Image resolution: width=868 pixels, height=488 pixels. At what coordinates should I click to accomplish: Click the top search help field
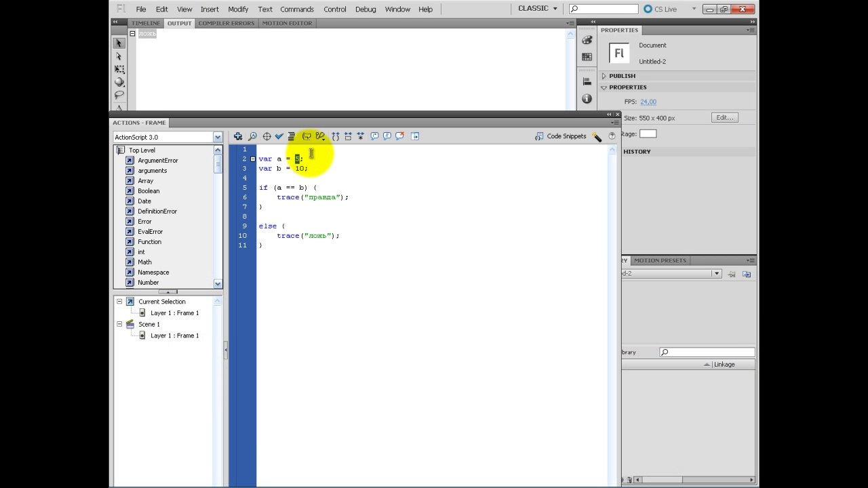(x=604, y=9)
